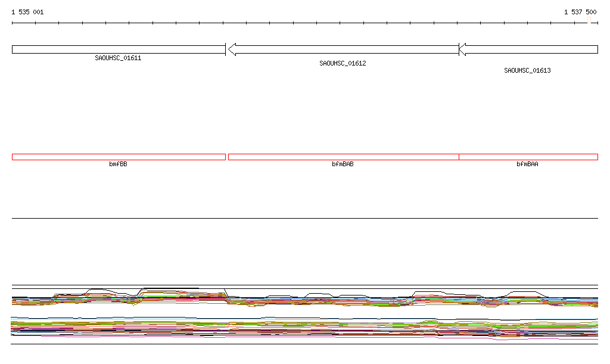Click the bfmBAB label text
Screen dimensions: 610x364
(343, 164)
